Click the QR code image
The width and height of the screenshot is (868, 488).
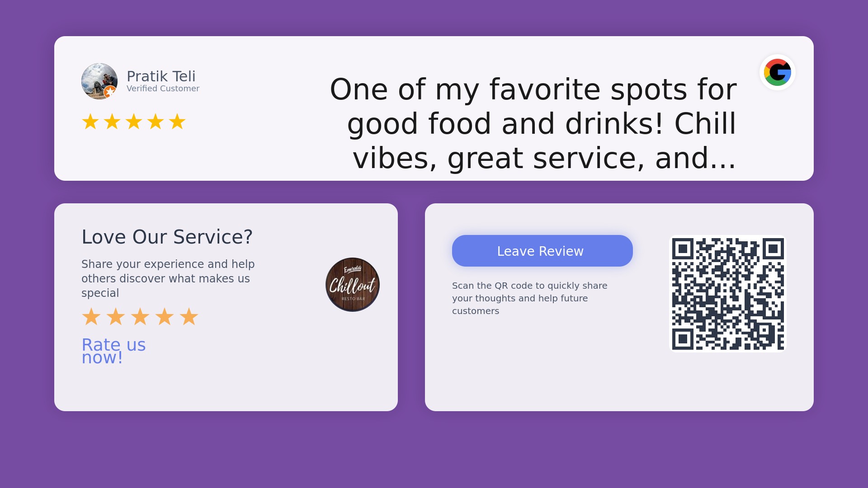point(728,294)
